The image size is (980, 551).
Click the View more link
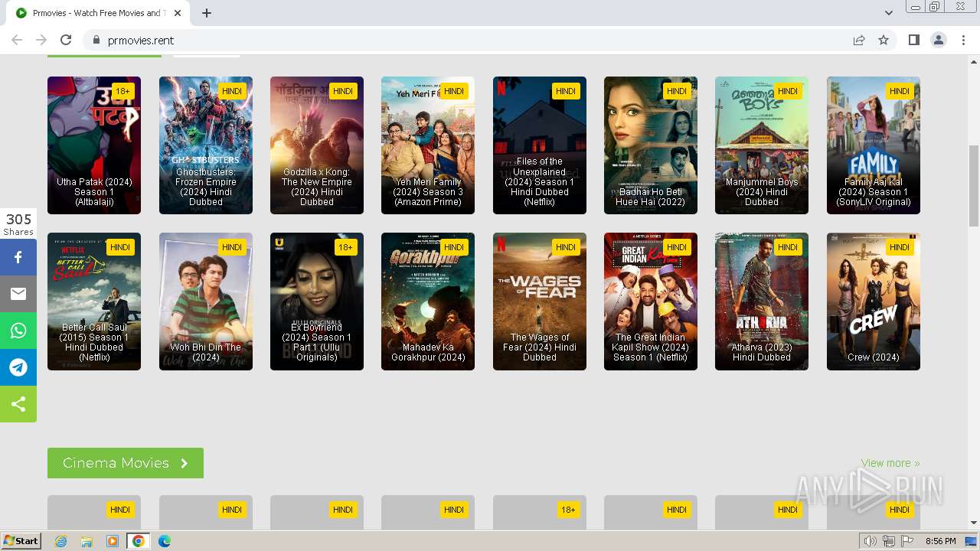point(890,463)
